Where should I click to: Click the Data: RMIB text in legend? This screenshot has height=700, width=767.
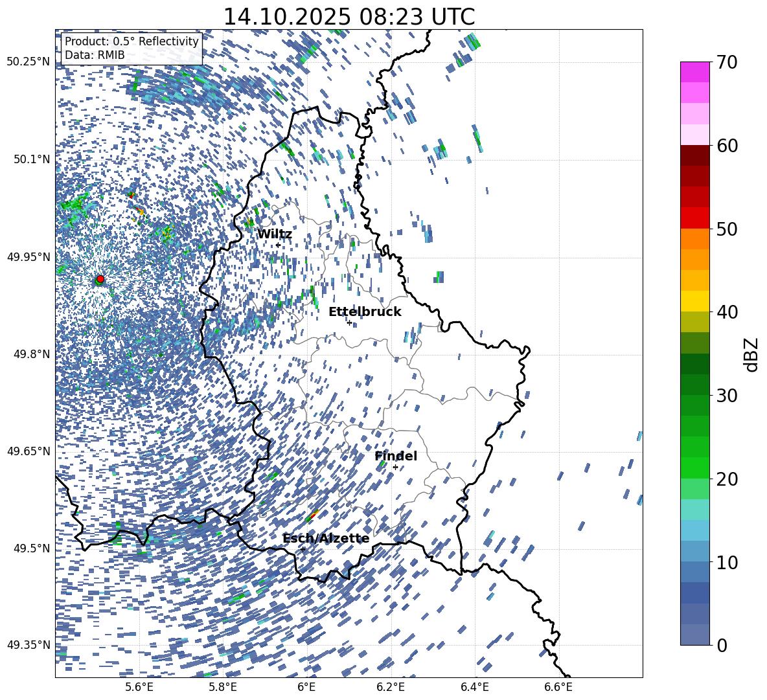pyautogui.click(x=95, y=56)
